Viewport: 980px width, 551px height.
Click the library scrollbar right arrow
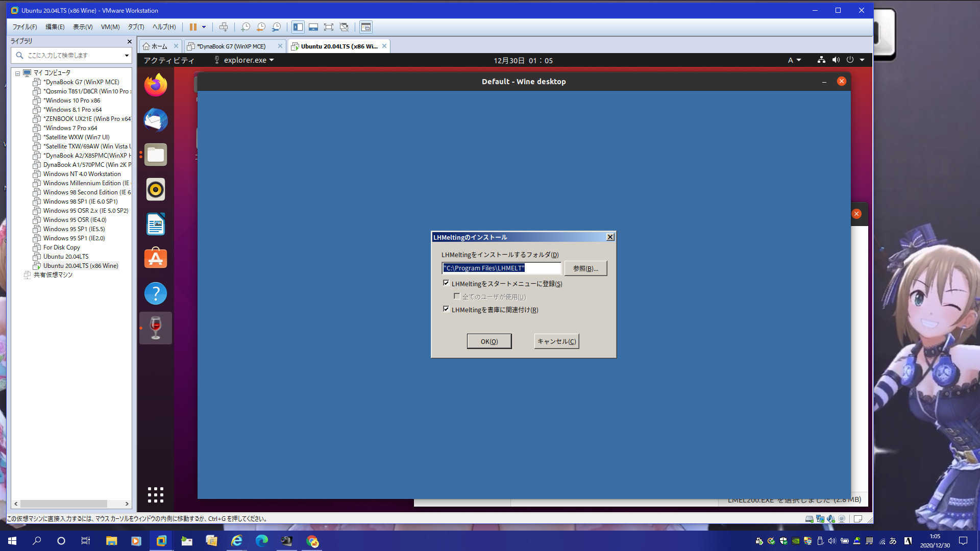127,504
